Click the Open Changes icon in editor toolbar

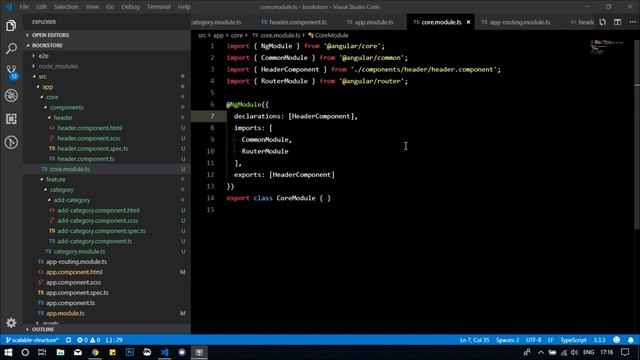point(602,22)
